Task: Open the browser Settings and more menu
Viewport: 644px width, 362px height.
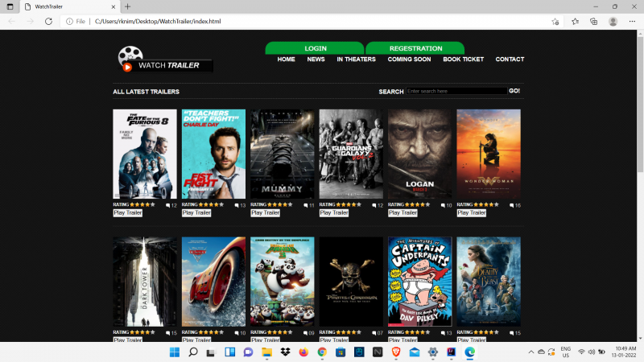Action: [x=632, y=22]
